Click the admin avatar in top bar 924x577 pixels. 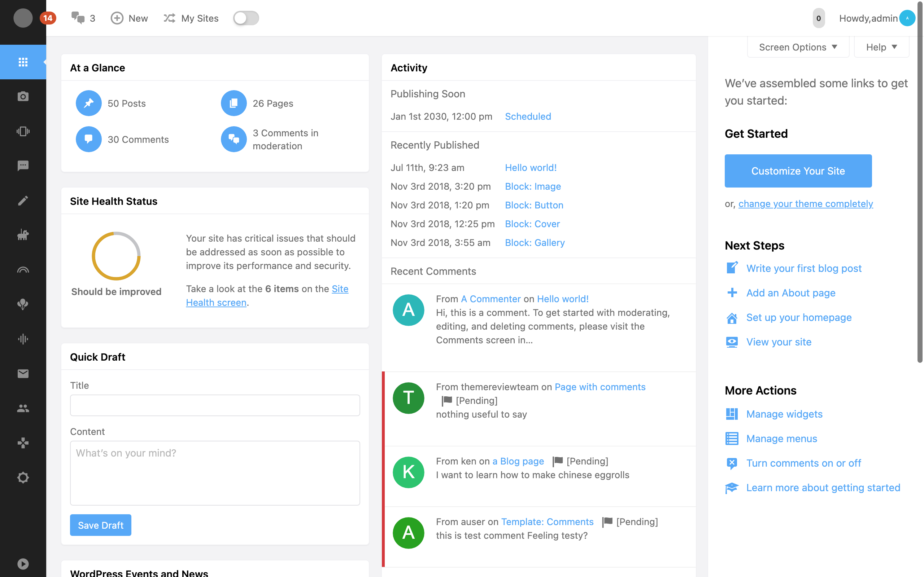pos(907,18)
